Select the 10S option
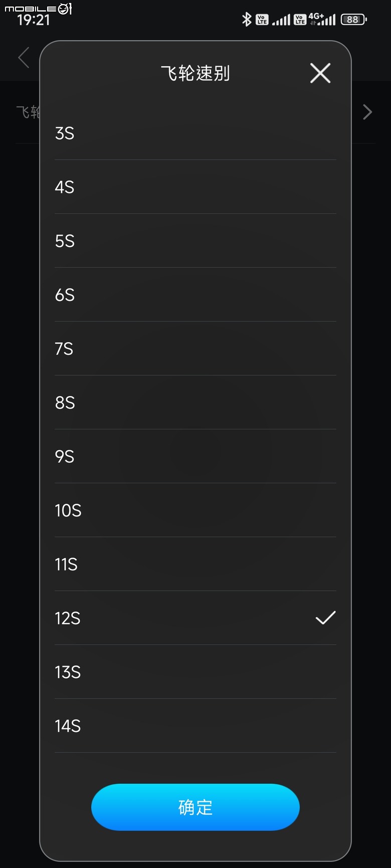 point(195,510)
